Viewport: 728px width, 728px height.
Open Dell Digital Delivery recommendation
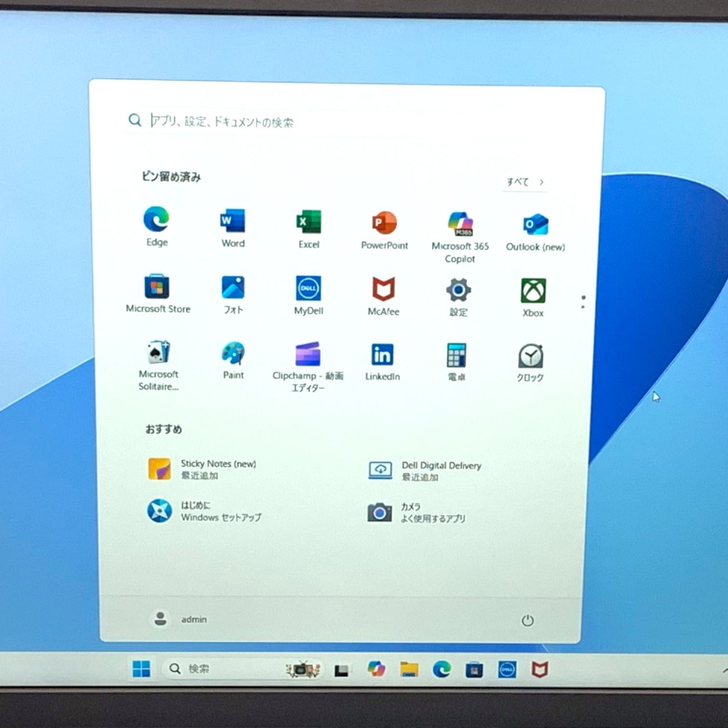click(x=425, y=471)
